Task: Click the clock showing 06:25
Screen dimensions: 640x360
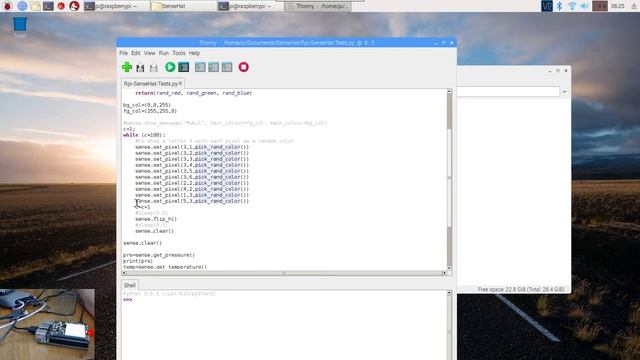Action: click(x=618, y=6)
